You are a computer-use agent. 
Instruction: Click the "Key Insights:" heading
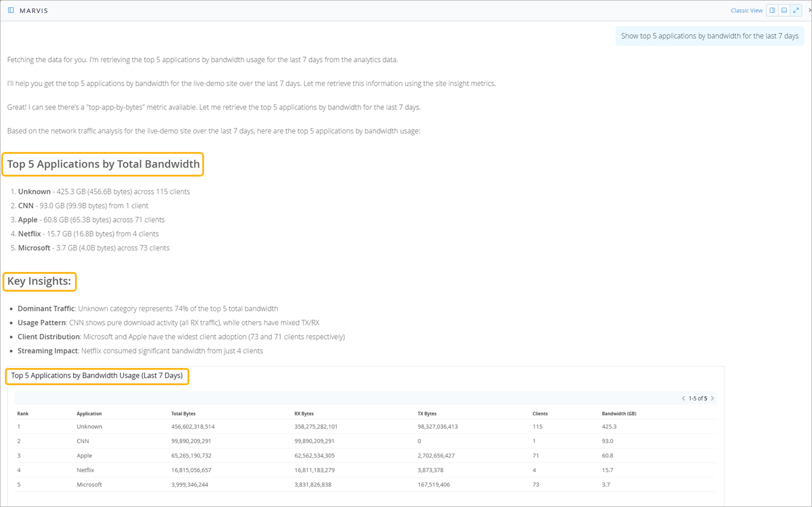(x=39, y=282)
